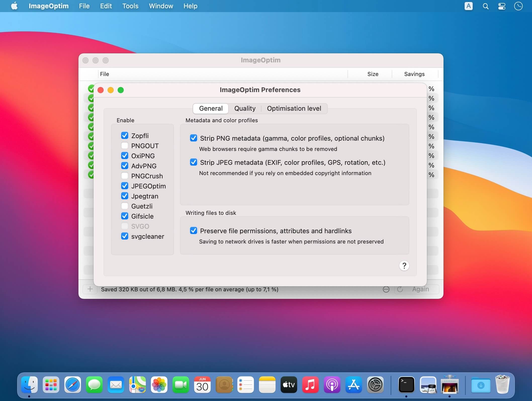
Task: Open Maps app in the Dock
Action: click(x=138, y=384)
